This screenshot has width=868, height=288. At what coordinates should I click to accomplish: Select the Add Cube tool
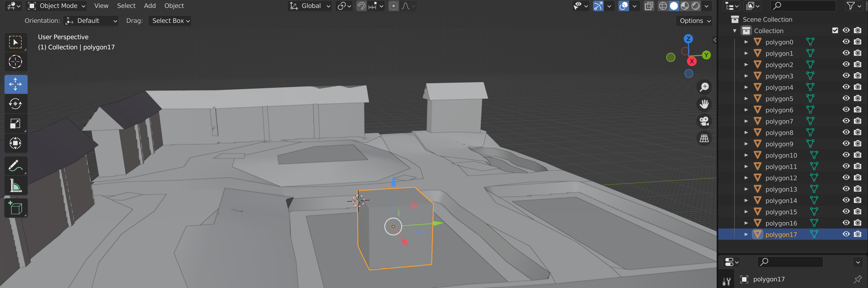[15, 208]
